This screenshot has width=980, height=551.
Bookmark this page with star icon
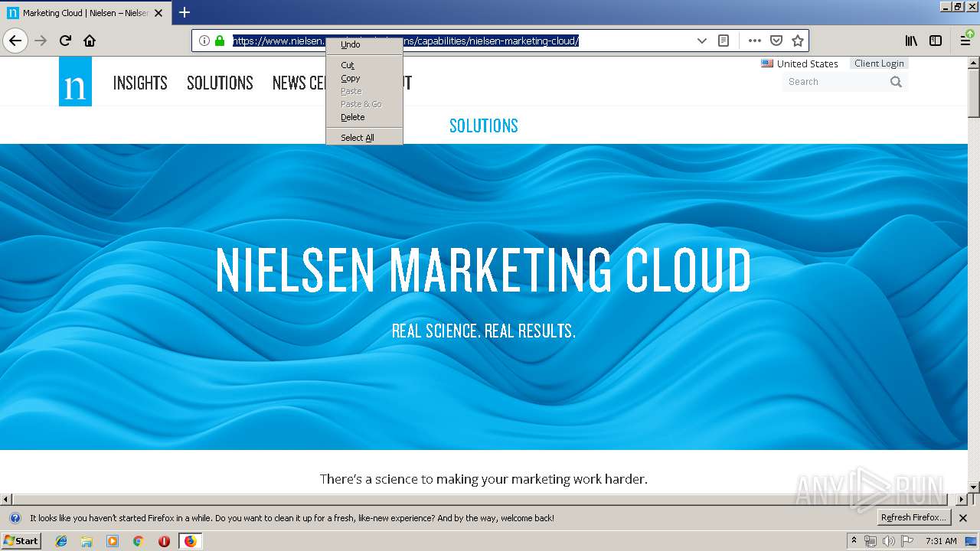(x=798, y=41)
